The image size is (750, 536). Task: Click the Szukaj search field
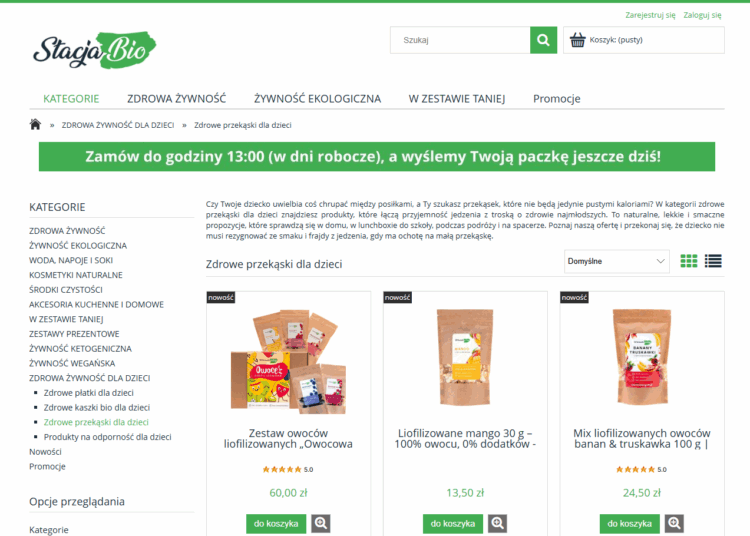[x=460, y=40]
